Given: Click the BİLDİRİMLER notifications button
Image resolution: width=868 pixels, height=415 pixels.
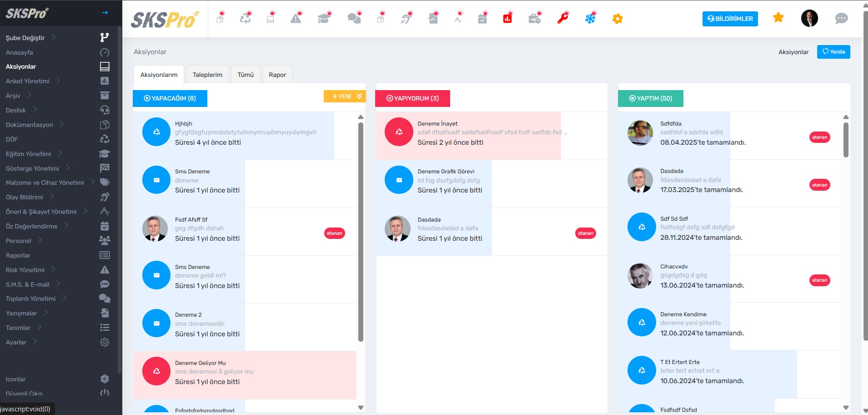Looking at the screenshot, I should pos(730,19).
